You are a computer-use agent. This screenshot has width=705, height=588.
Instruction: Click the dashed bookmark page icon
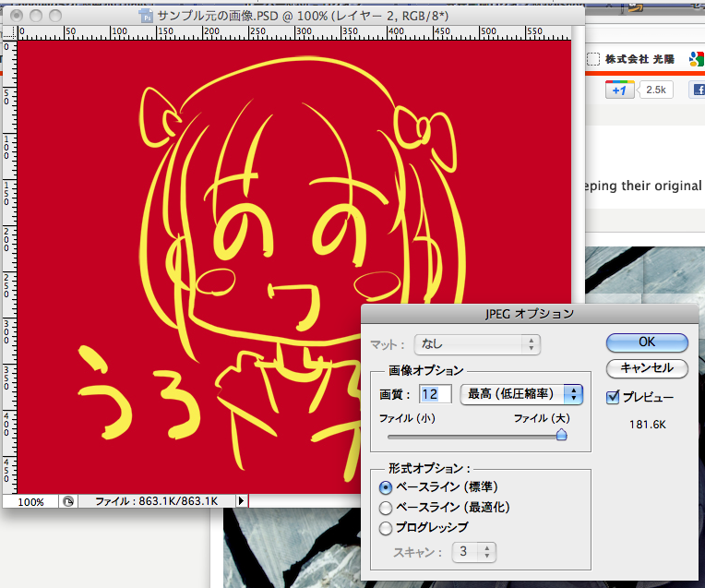point(593,59)
